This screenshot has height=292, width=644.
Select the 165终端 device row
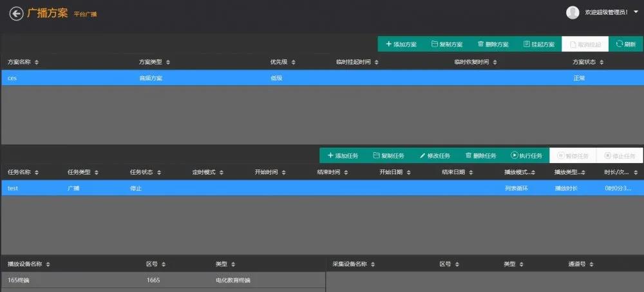pyautogui.click(x=161, y=280)
